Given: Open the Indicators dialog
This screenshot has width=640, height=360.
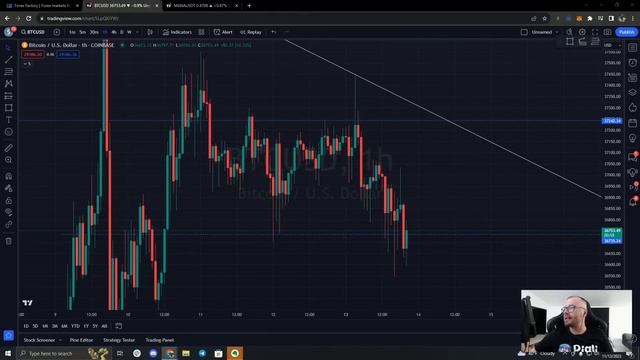Looking at the screenshot, I should [x=177, y=32].
